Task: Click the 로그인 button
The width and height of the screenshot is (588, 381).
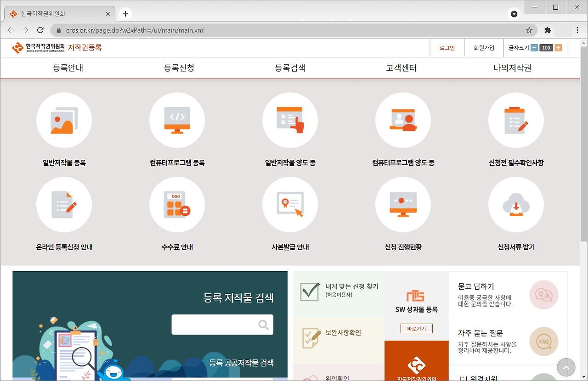Action: pyautogui.click(x=447, y=48)
